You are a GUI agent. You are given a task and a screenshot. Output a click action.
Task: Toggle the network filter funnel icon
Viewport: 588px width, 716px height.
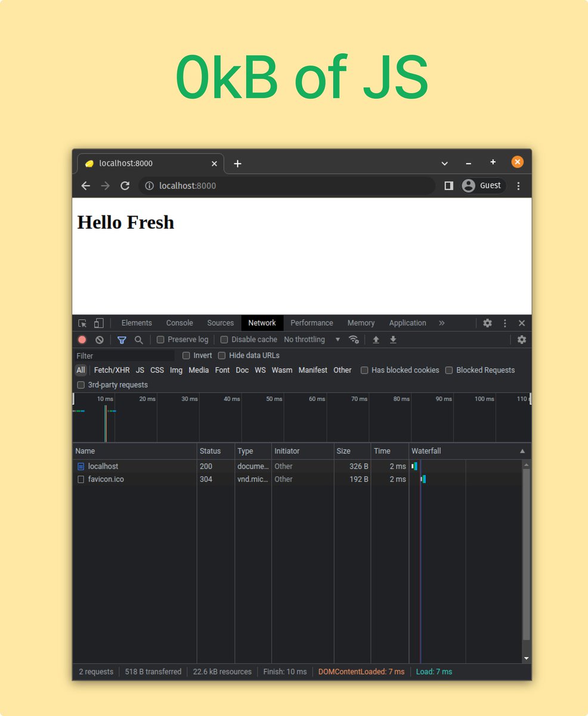pos(122,340)
